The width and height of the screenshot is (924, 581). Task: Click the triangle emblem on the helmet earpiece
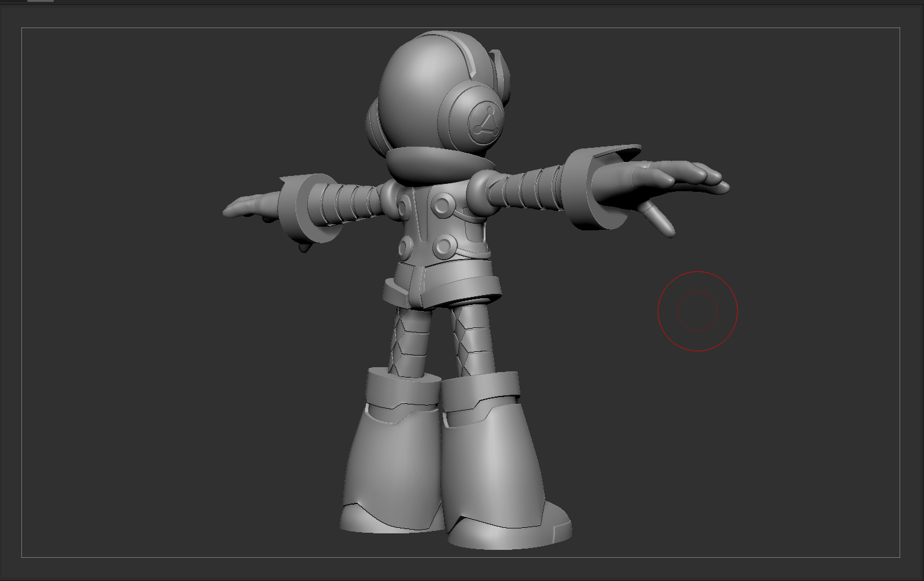[487, 122]
